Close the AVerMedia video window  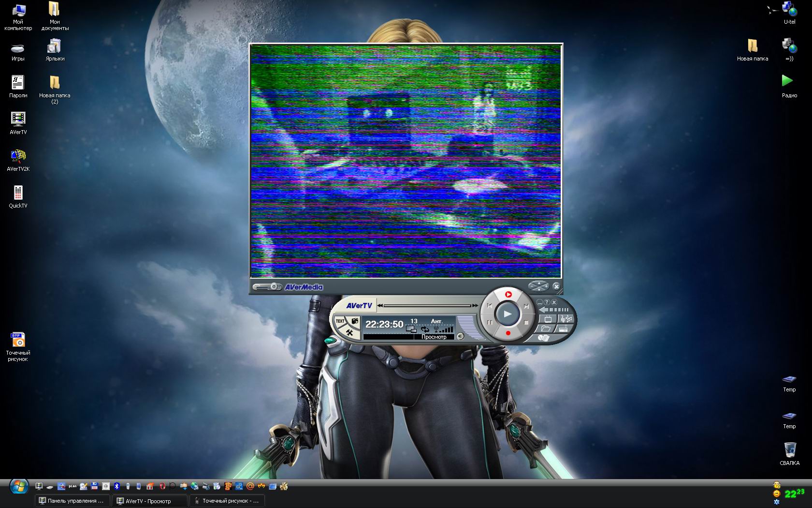(x=556, y=286)
